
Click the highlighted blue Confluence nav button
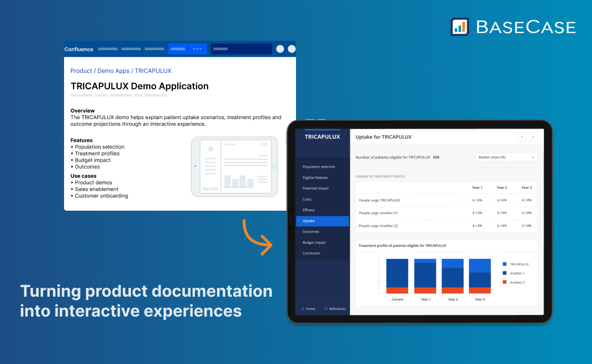point(177,49)
